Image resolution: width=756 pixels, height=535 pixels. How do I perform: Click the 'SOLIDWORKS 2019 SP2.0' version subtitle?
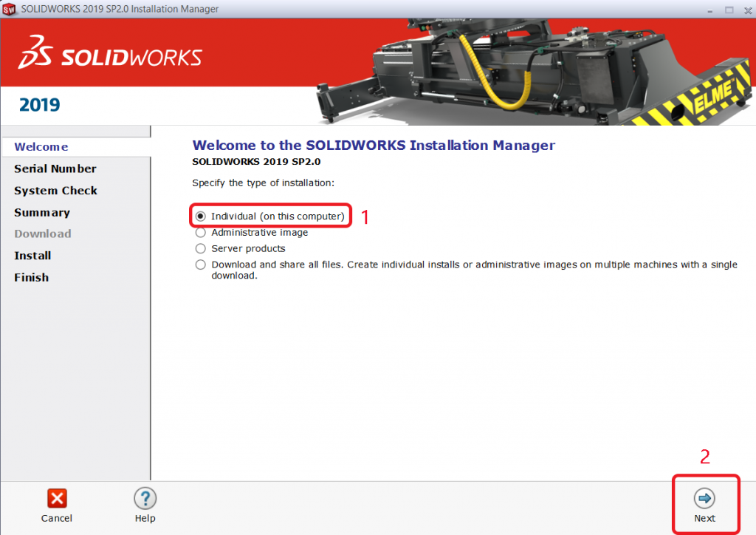256,162
